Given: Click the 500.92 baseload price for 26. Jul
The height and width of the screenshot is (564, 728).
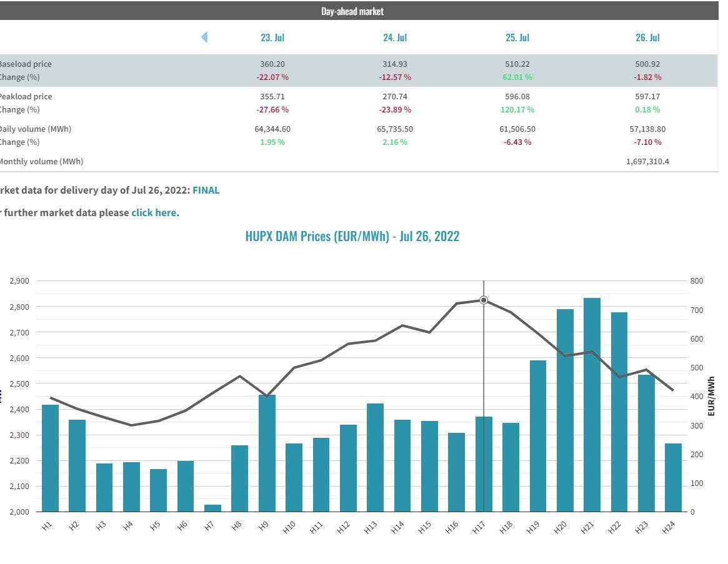Looking at the screenshot, I should tap(647, 64).
